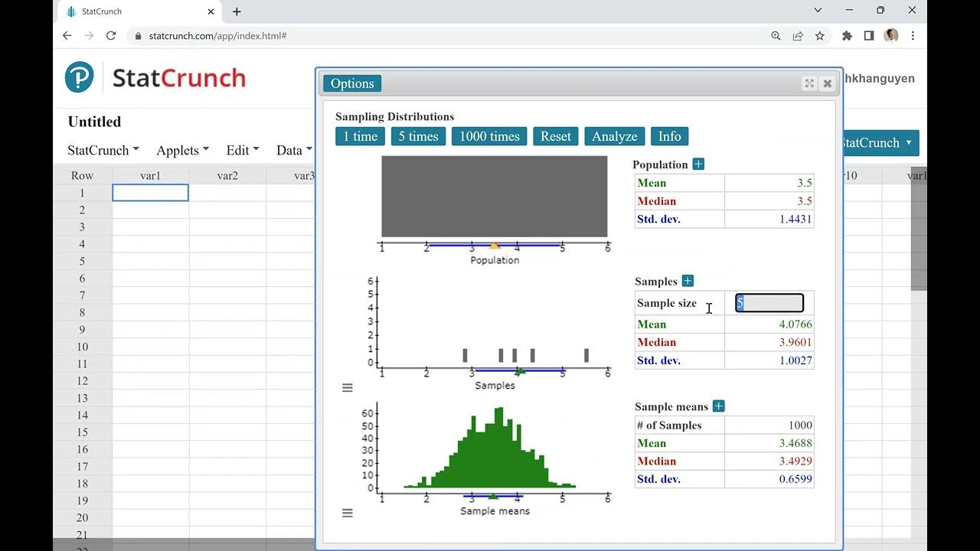Select row number 5 header
Viewport: 980px width, 551px height.
tap(83, 261)
